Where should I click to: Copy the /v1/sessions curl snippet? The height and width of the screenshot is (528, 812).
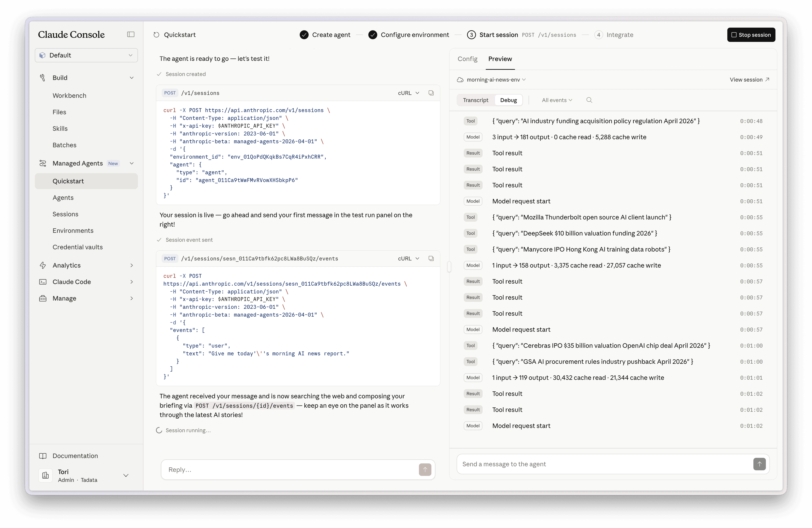[x=431, y=93]
